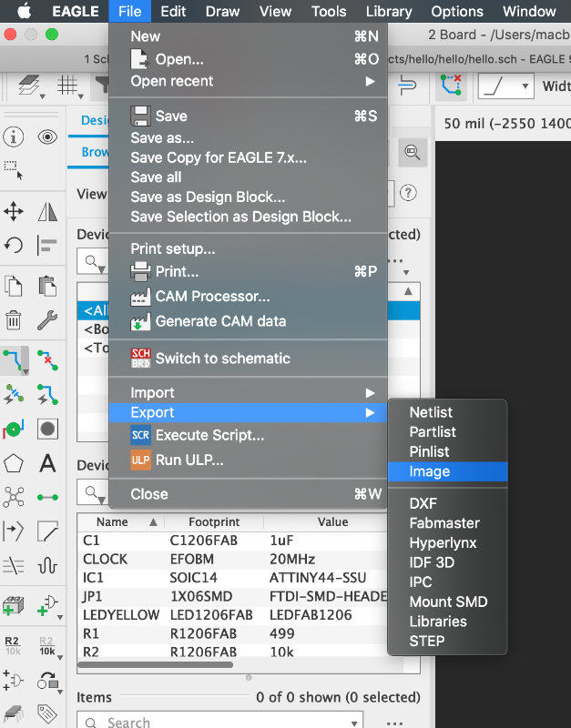Image resolution: width=571 pixels, height=728 pixels.
Task: Click the Value column header
Action: (x=332, y=521)
